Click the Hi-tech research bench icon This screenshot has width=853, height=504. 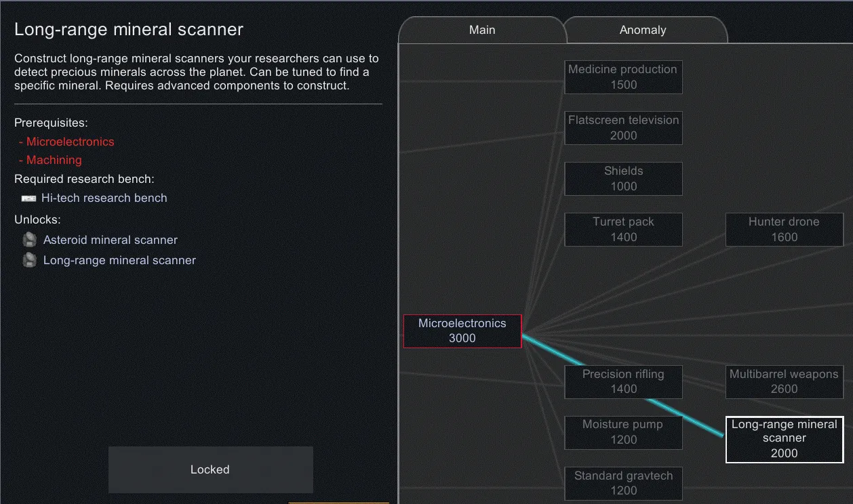click(x=28, y=198)
